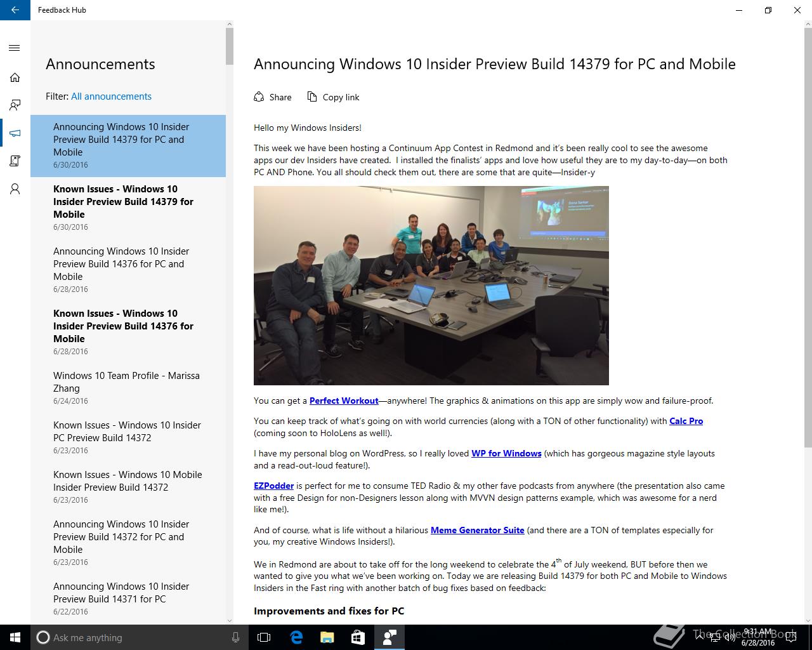Open Known Issues Build 14379 for Mobile
Screen dimensions: 812x650
coord(128,208)
